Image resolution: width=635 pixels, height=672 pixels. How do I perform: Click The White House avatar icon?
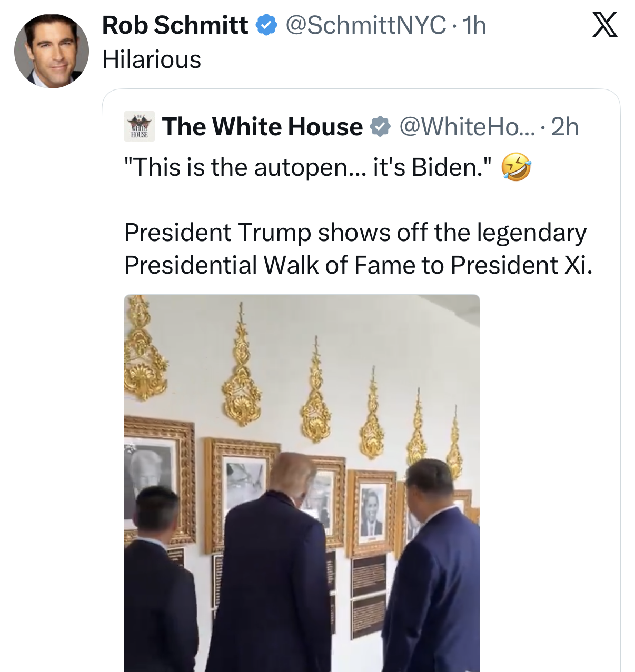pos(140,126)
